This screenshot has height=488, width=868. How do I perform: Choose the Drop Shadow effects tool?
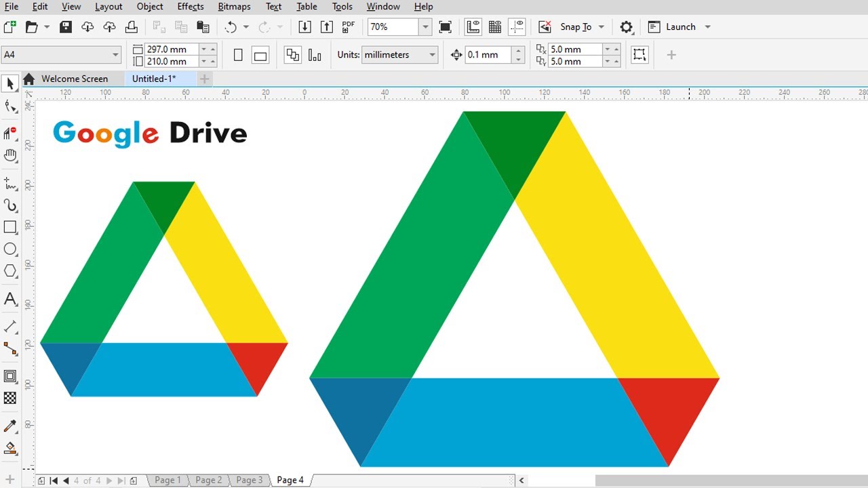(10, 376)
